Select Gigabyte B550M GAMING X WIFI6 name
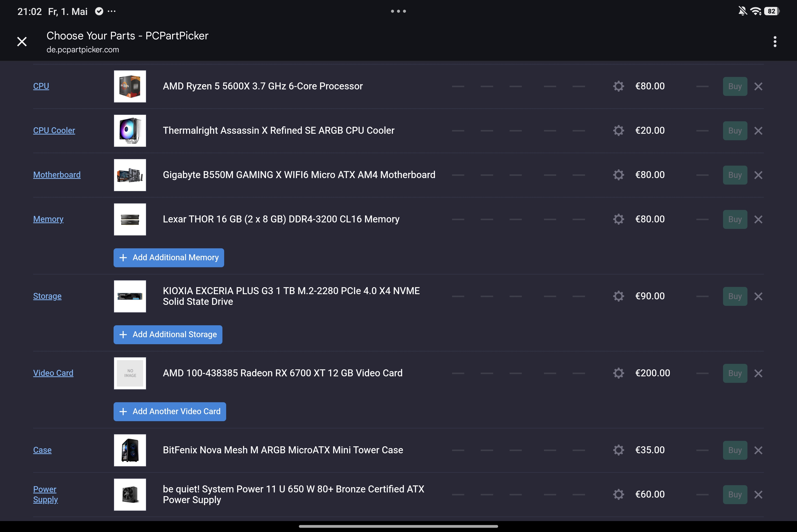The image size is (797, 532). [299, 175]
